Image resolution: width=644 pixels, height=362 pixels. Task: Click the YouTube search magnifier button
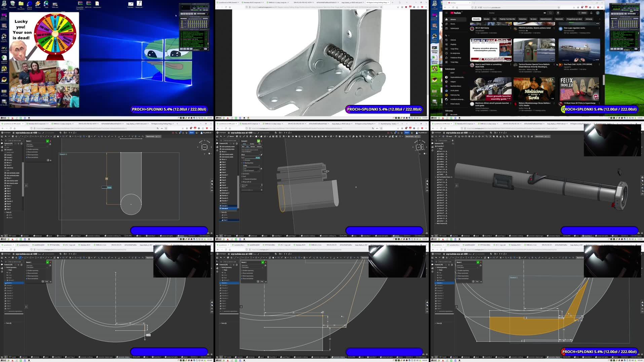pyautogui.click(x=551, y=13)
